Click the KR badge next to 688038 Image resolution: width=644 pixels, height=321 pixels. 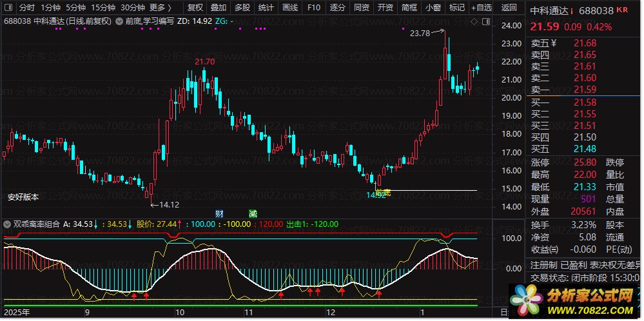click(621, 10)
